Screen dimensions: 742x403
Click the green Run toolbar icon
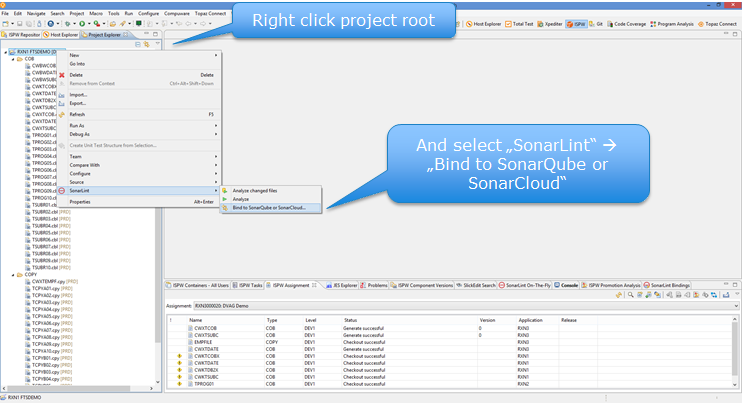[82, 24]
